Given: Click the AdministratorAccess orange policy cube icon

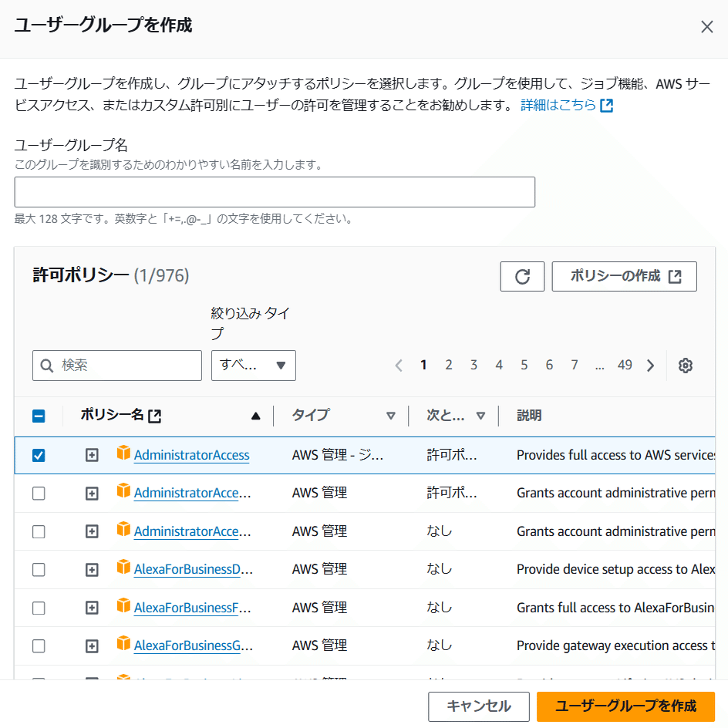Looking at the screenshot, I should 123,452.
